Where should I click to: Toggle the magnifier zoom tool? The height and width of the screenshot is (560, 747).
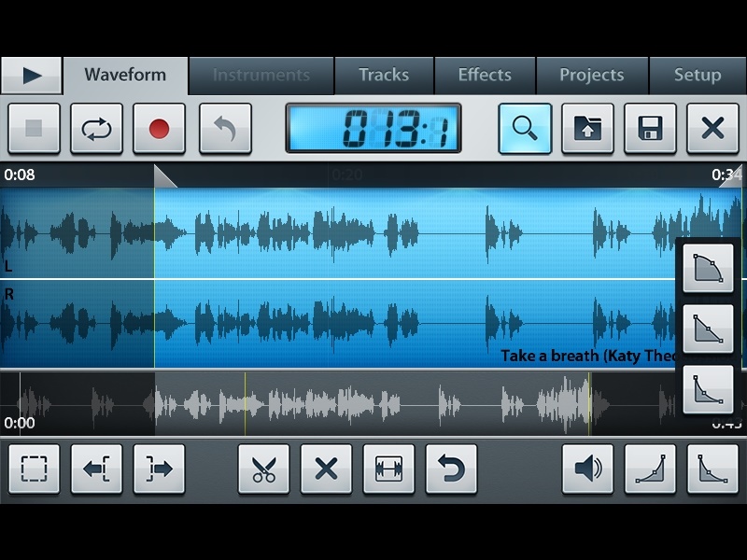(x=525, y=129)
